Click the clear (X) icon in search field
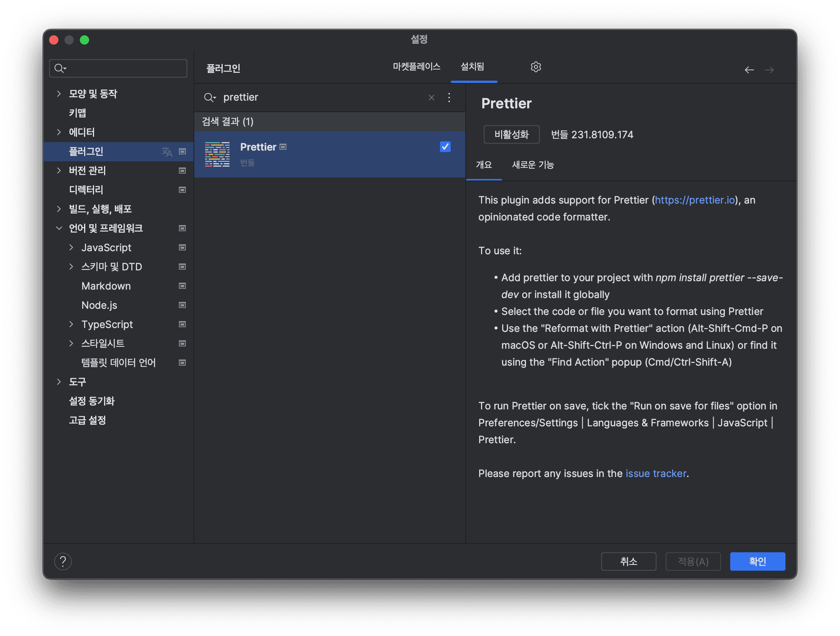This screenshot has height=636, width=840. pos(431,98)
